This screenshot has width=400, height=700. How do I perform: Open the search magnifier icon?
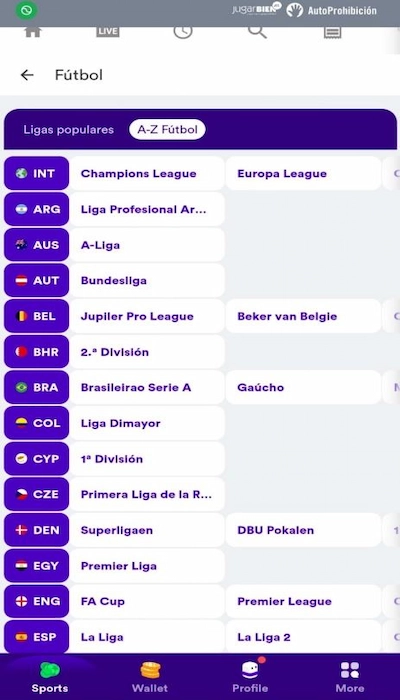258,32
